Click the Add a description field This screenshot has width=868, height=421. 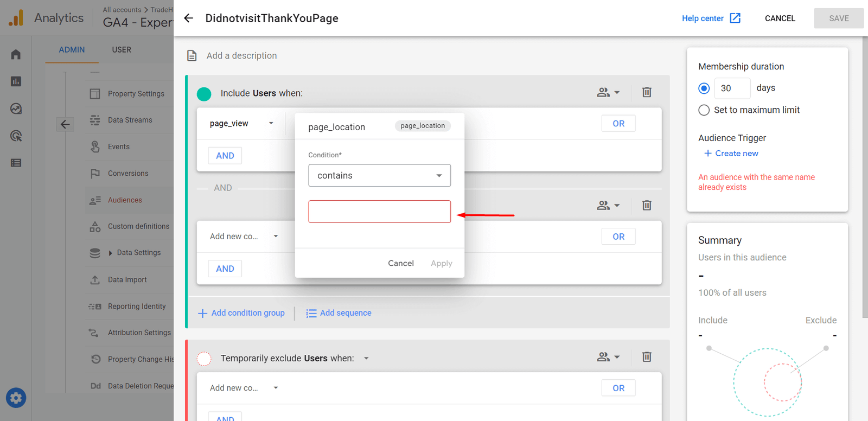[241, 55]
